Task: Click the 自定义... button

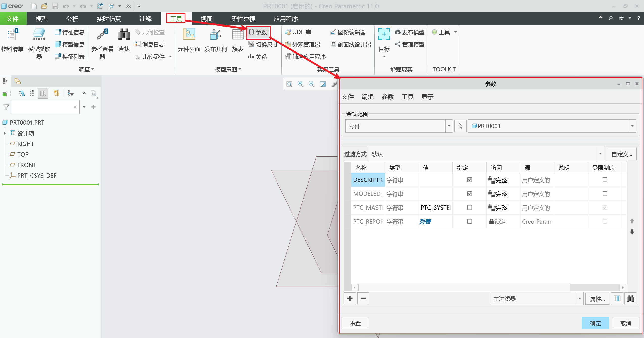Action: pos(622,154)
